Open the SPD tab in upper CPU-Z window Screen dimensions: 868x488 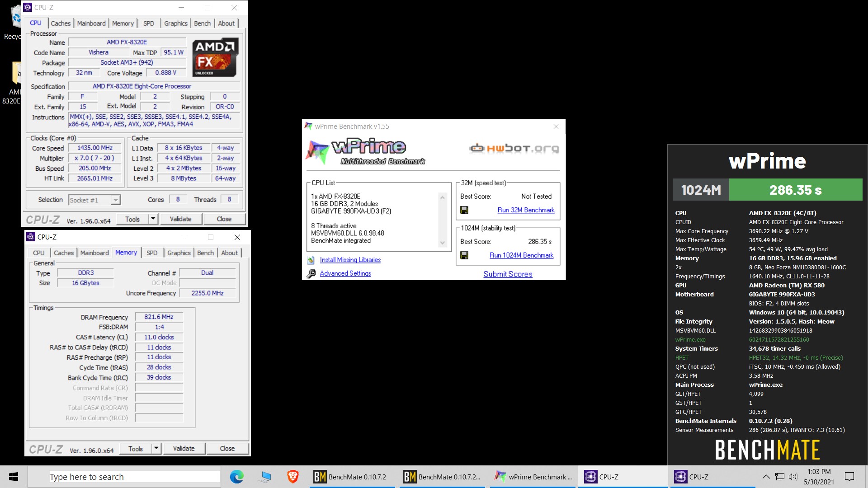149,23
